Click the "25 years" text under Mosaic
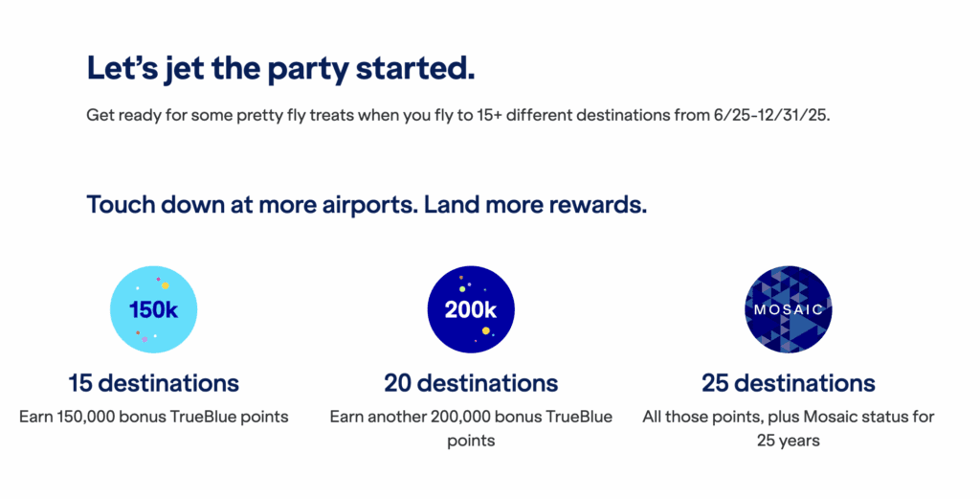The width and height of the screenshot is (980, 499). [x=788, y=442]
